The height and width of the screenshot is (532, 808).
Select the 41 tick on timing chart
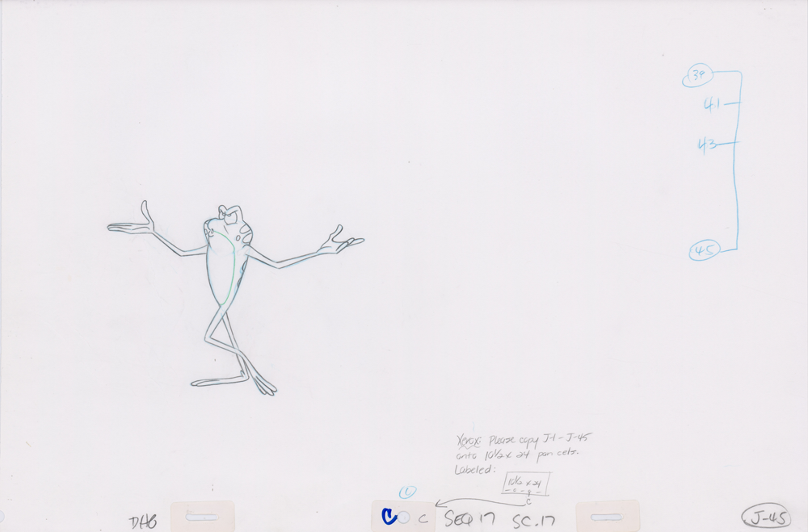pos(713,104)
